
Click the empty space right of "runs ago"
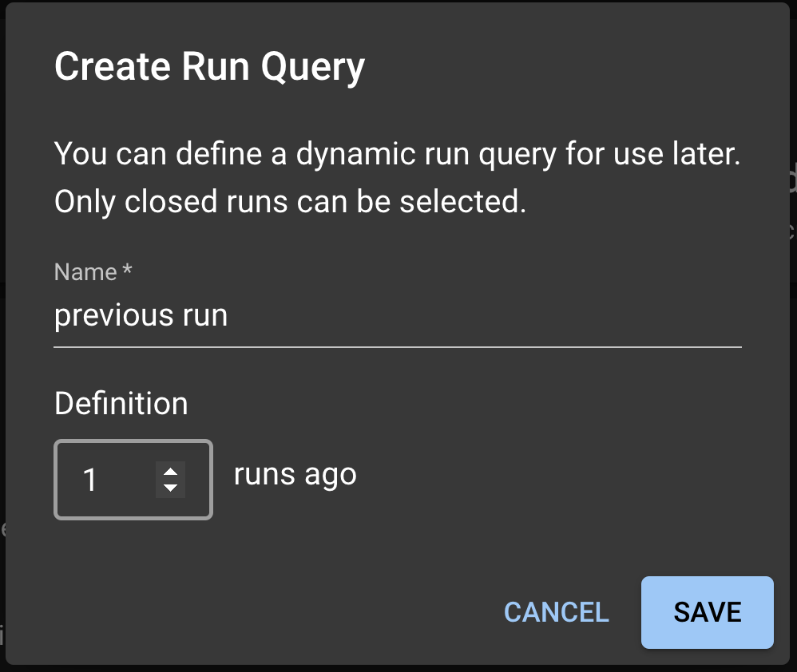(559, 476)
